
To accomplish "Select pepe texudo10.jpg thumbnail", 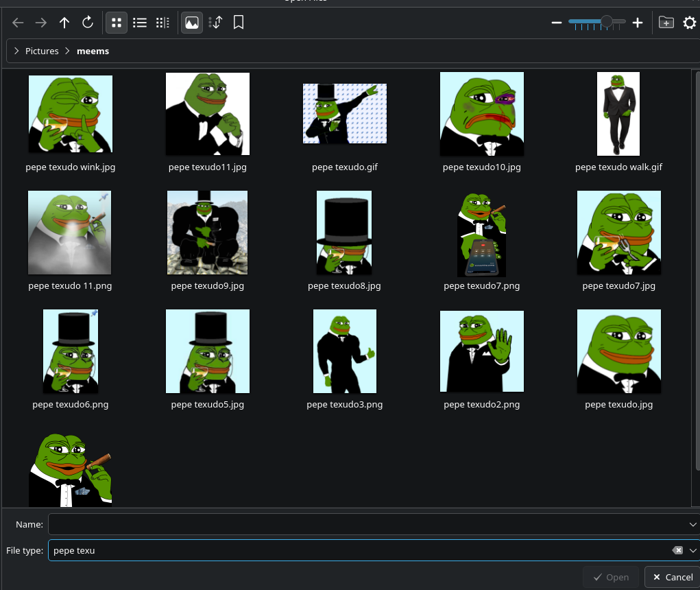I will point(482,114).
